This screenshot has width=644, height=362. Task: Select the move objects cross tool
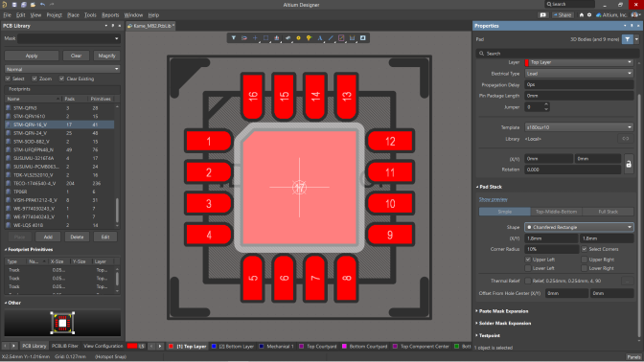coord(255,38)
